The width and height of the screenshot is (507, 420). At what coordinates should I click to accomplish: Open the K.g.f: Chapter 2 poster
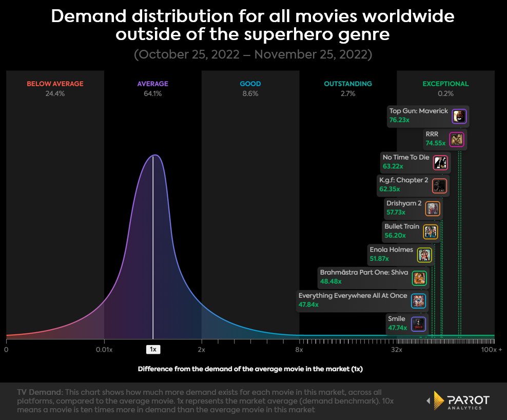[439, 185]
